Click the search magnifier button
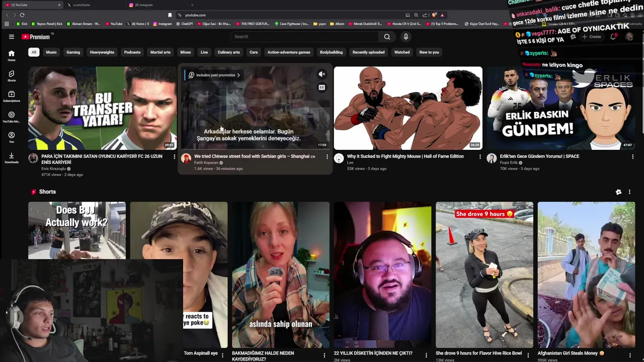The width and height of the screenshot is (644, 362). pyautogui.click(x=387, y=37)
